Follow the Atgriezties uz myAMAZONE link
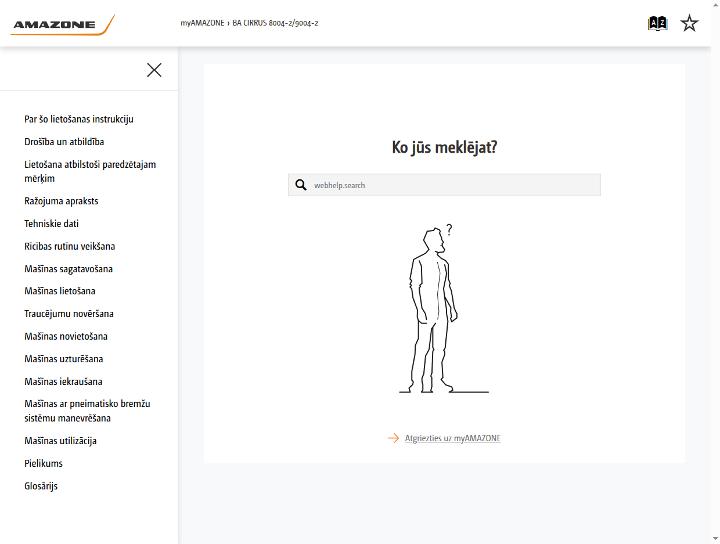Image resolution: width=720 pixels, height=544 pixels. (452, 438)
